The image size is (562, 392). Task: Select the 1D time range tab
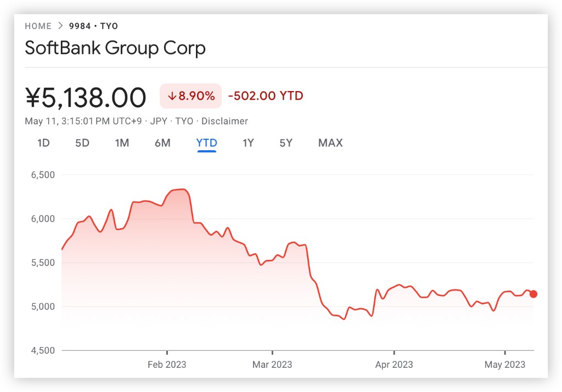point(43,143)
